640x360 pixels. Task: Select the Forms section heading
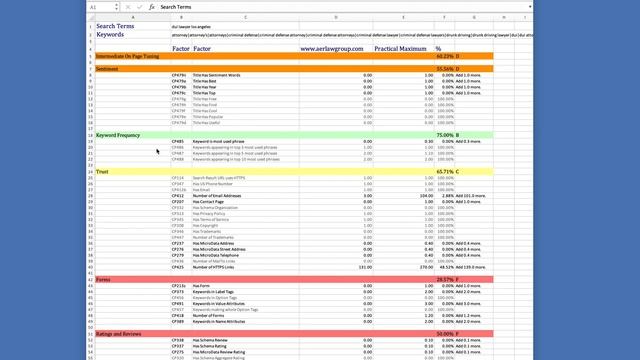[x=103, y=280]
